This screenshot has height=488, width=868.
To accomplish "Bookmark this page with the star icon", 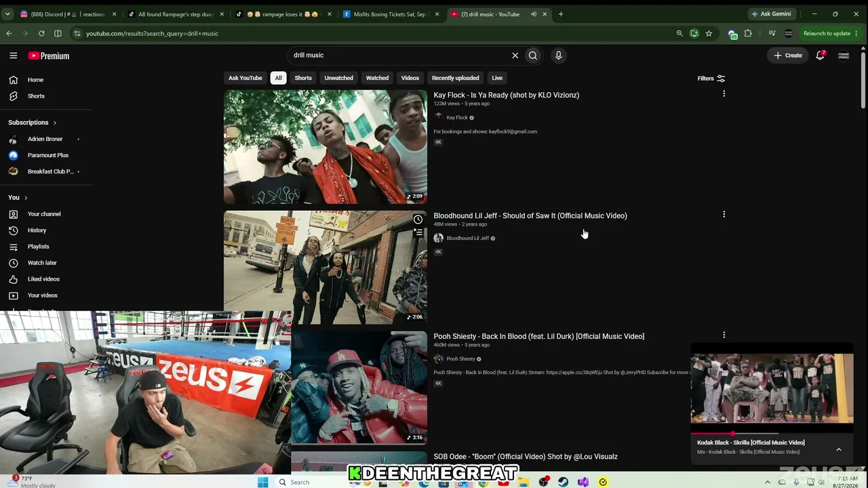I will tap(709, 33).
